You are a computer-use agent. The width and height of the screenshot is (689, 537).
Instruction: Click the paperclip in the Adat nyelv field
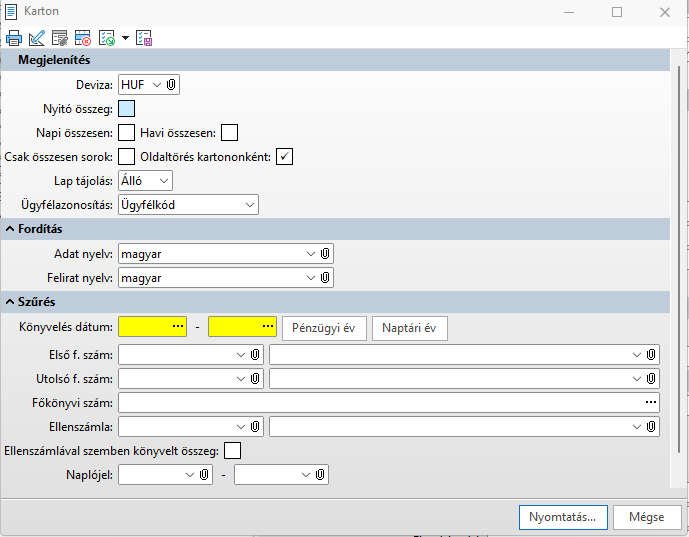[325, 254]
